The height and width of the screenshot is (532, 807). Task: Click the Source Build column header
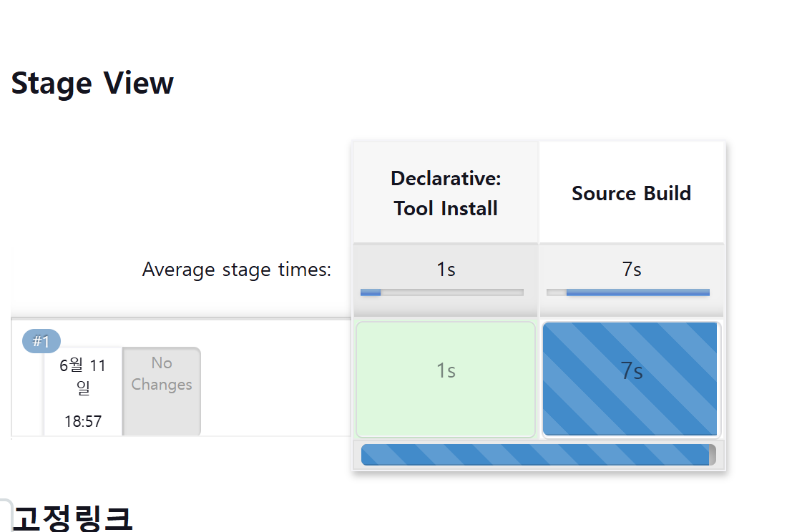(x=631, y=193)
